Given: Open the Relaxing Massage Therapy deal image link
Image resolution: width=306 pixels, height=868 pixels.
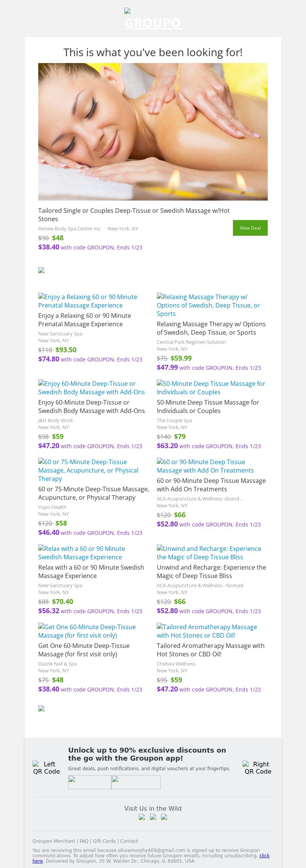Looking at the screenshot, I should click(x=208, y=305).
